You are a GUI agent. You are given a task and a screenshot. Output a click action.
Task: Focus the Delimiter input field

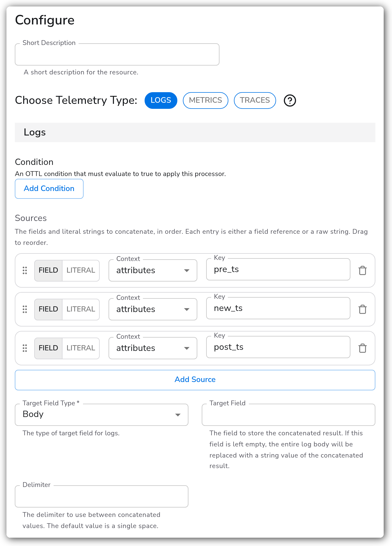click(102, 496)
